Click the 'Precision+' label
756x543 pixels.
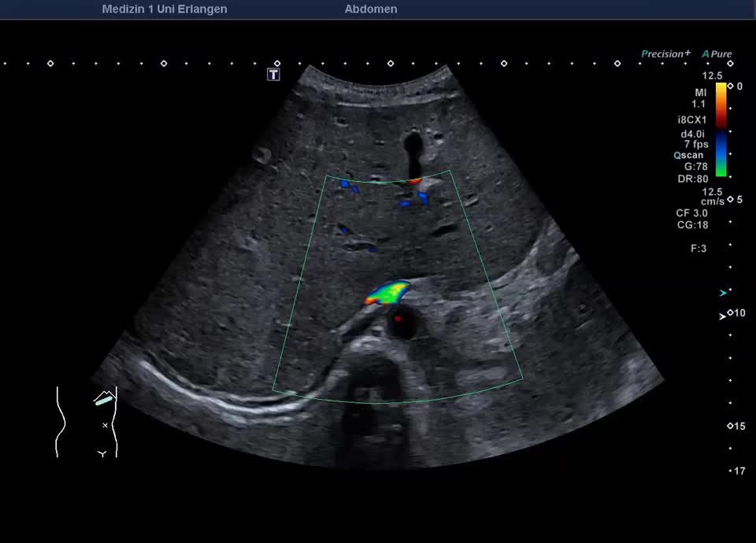tap(666, 54)
